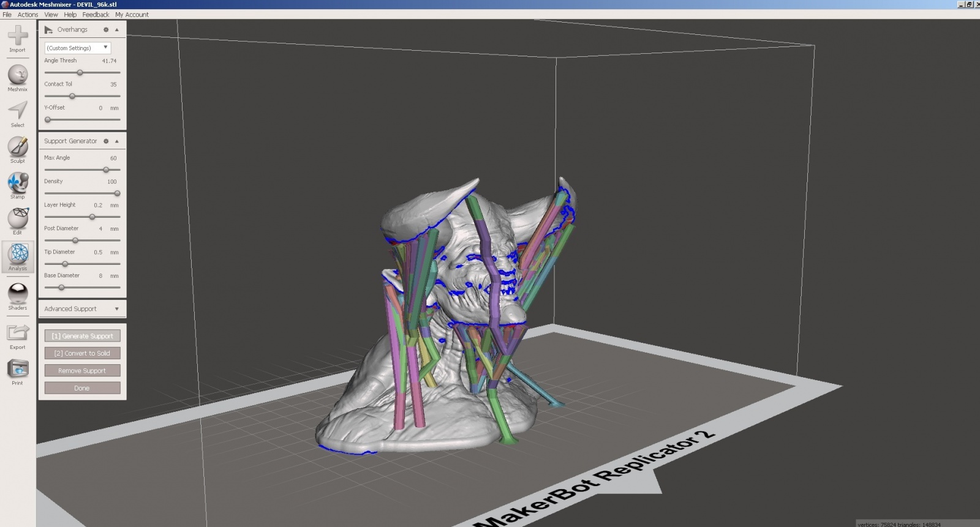Open the Import tool
This screenshot has height=527, width=980.
point(17,39)
